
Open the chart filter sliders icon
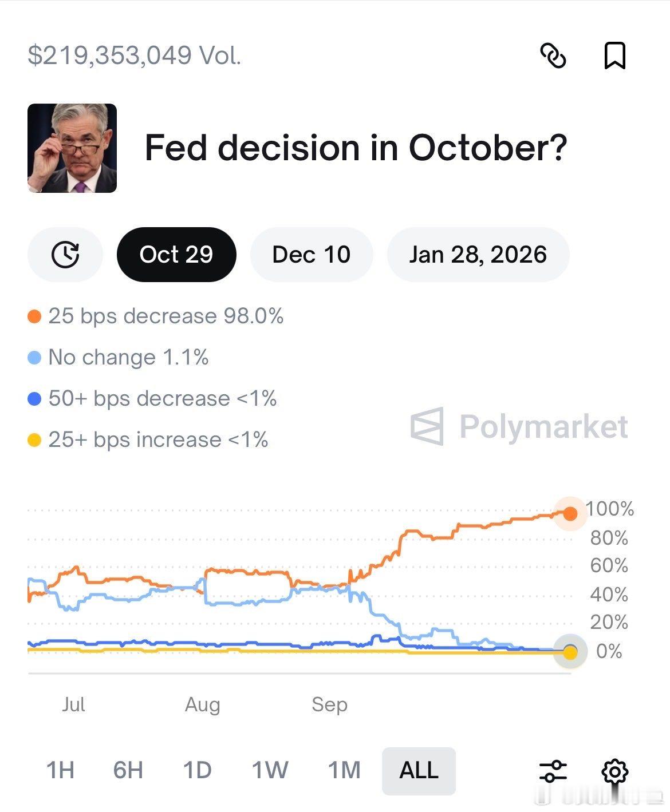coord(554,770)
